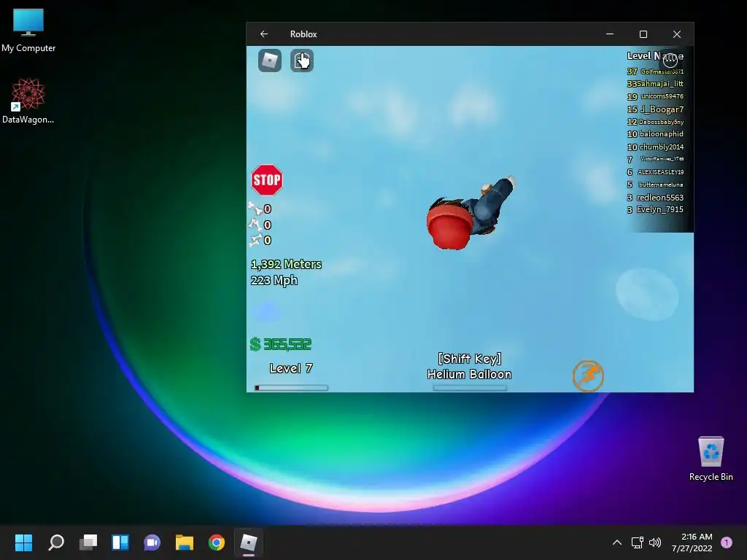Viewport: 747px width, 560px height.
Task: Open volume tray icon
Action: coord(655,542)
